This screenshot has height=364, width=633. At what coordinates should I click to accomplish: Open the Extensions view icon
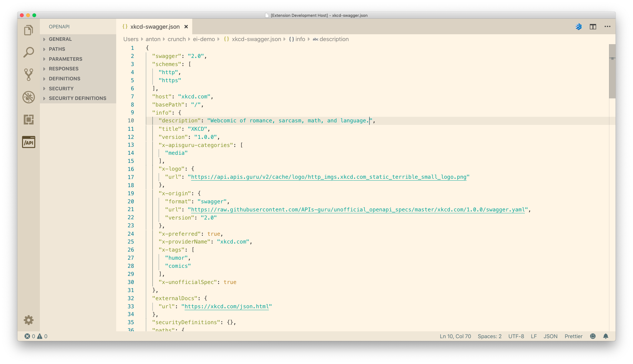pyautogui.click(x=29, y=120)
